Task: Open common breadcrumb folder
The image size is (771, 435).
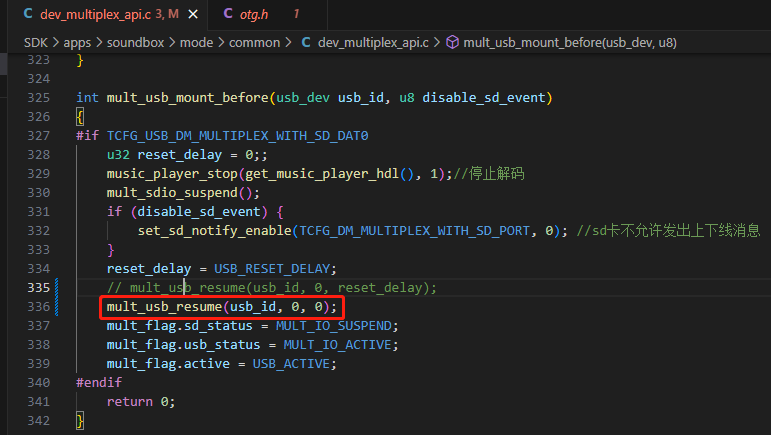Action: (254, 43)
